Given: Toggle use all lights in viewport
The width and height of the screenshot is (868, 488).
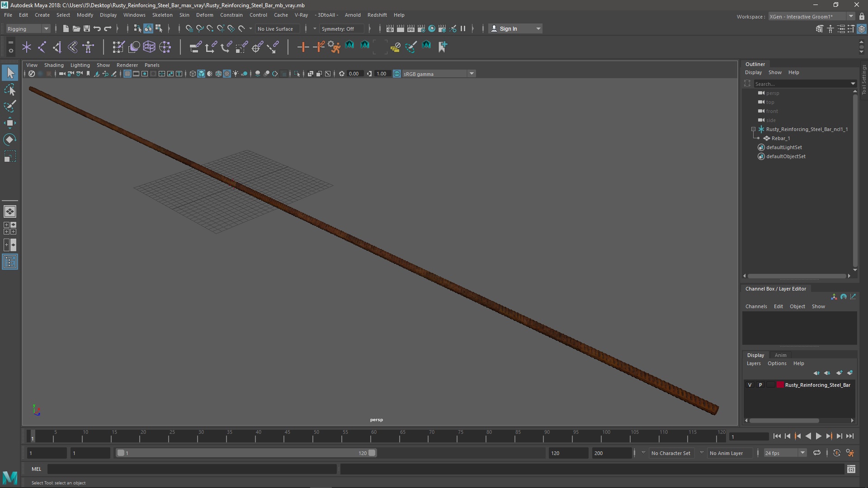Looking at the screenshot, I should tap(236, 74).
